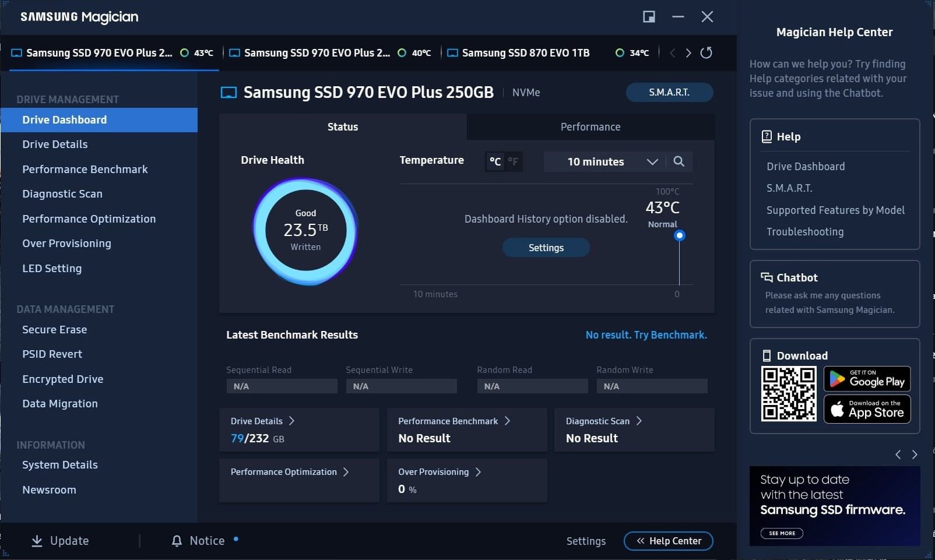935x560 pixels.
Task: Open Drive Dashboard help topic
Action: (806, 167)
